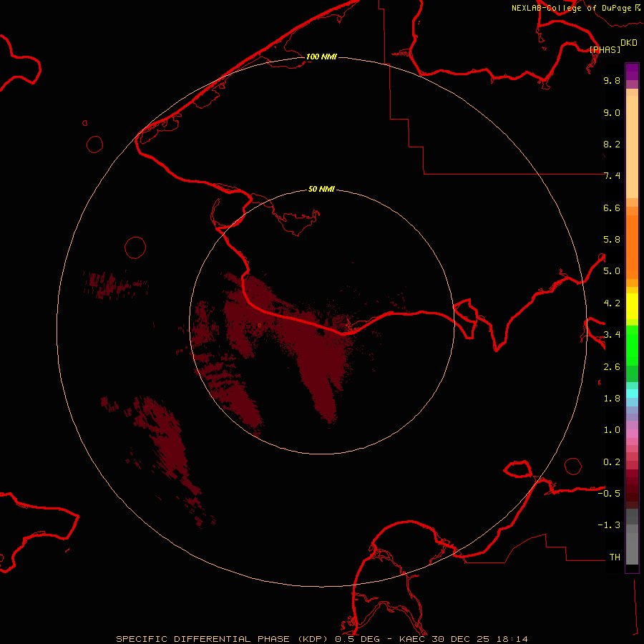Screen dimensions: 644x644
Task: Click the 1.8 value on the color scale
Action: pos(612,399)
